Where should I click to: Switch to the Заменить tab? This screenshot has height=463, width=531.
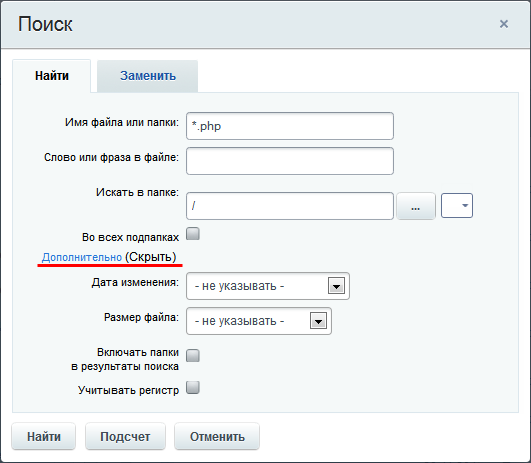click(148, 76)
